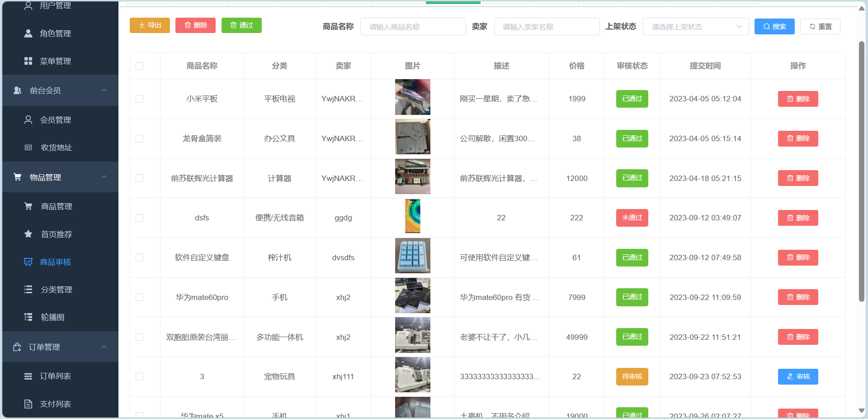Click the 支付列表 sidebar icon
This screenshot has width=868, height=419.
pyautogui.click(x=28, y=404)
